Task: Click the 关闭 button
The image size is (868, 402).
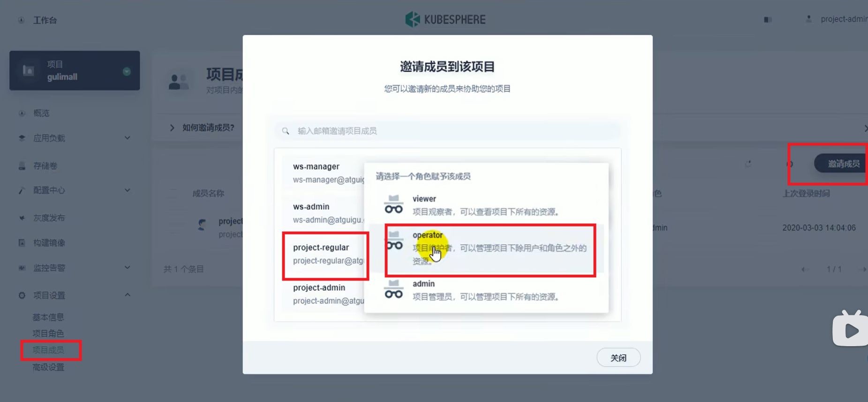Action: click(x=619, y=358)
